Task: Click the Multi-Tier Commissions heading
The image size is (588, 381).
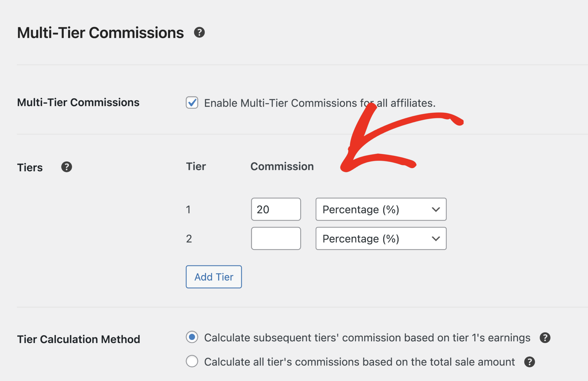Action: click(x=100, y=32)
